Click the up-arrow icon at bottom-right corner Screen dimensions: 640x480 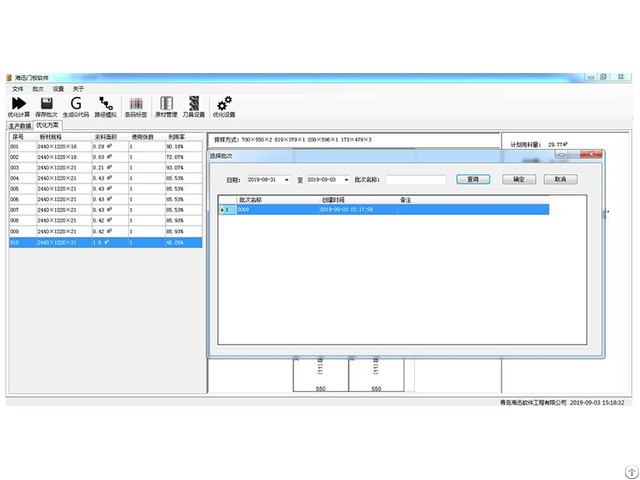tap(632, 472)
